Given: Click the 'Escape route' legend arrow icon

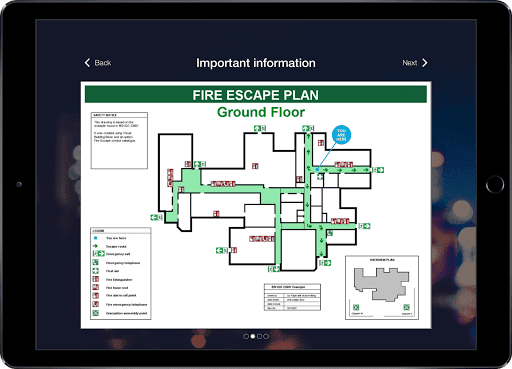Looking at the screenshot, I should click(x=95, y=246).
